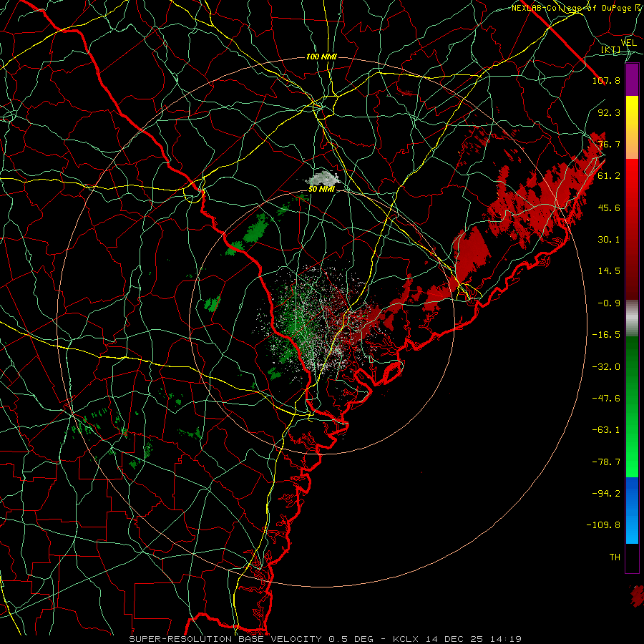Select the 61.2 value on velocity scale
Screen dimensions: 644x644
coord(609,176)
